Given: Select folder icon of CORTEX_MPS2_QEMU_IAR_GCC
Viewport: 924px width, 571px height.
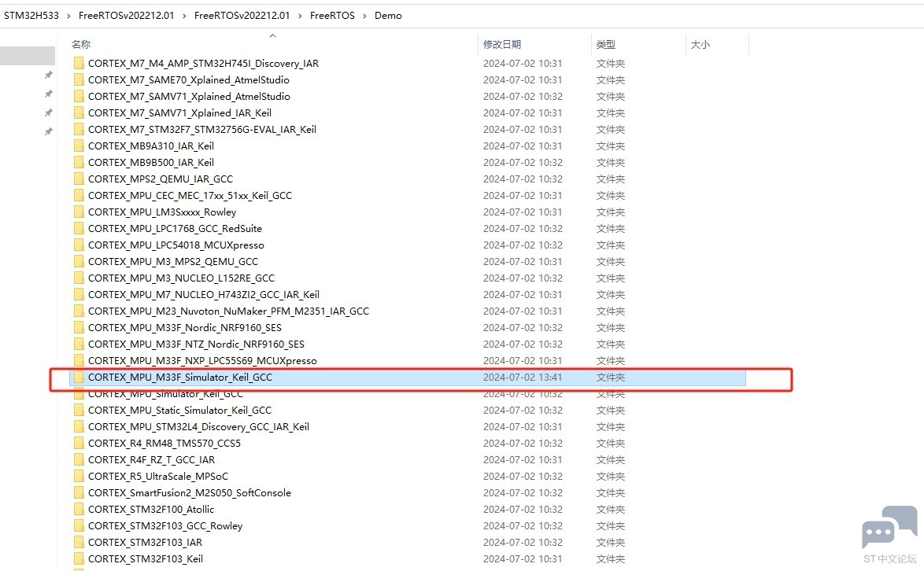Looking at the screenshot, I should [x=79, y=179].
